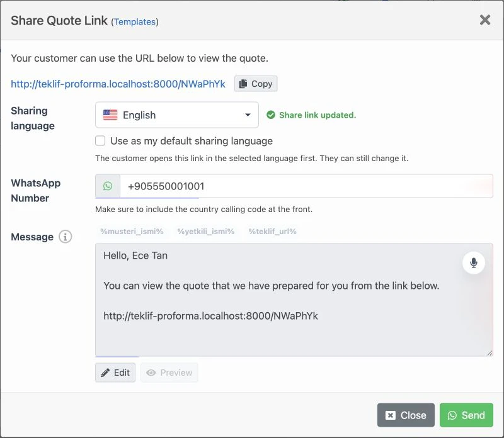
Task: Focus the WhatsApp number input field
Action: pos(306,186)
